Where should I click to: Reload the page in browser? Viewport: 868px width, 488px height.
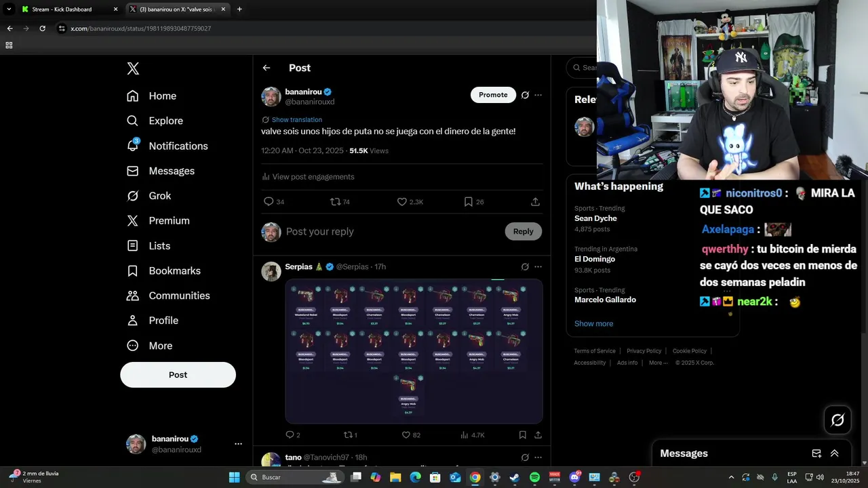(x=42, y=28)
